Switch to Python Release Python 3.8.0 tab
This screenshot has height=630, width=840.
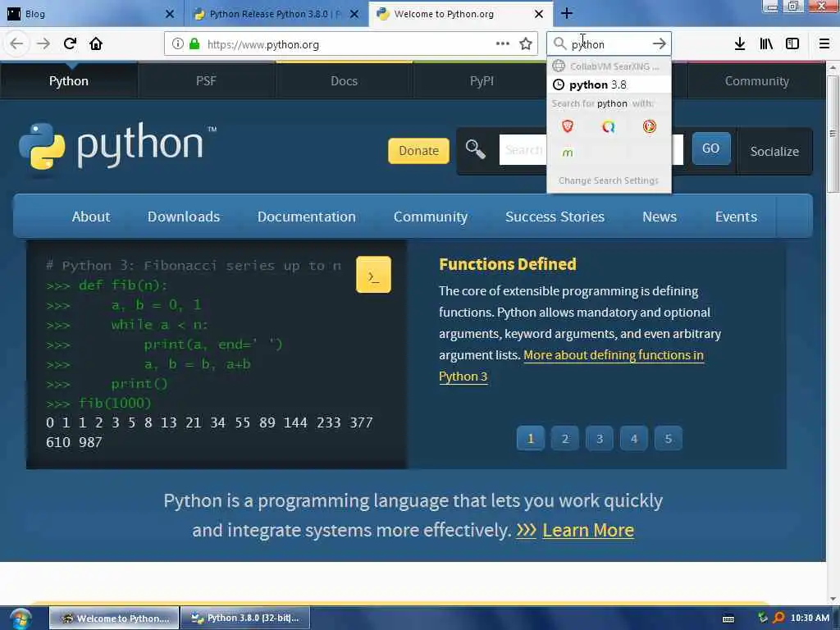pos(276,14)
